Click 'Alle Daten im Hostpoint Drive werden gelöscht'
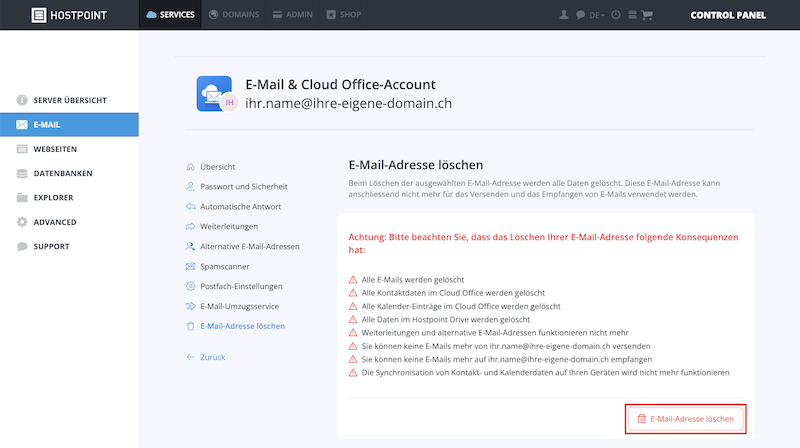Viewport: 800px width, 448px height. 446,319
